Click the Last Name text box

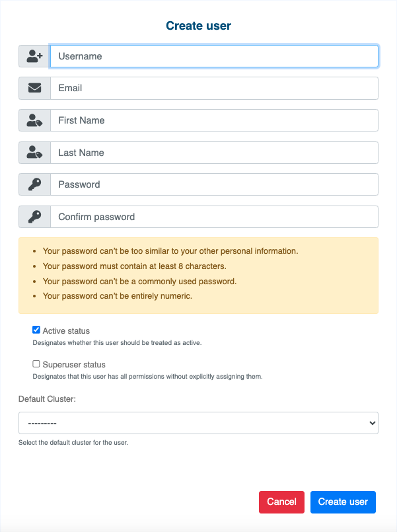[214, 153]
